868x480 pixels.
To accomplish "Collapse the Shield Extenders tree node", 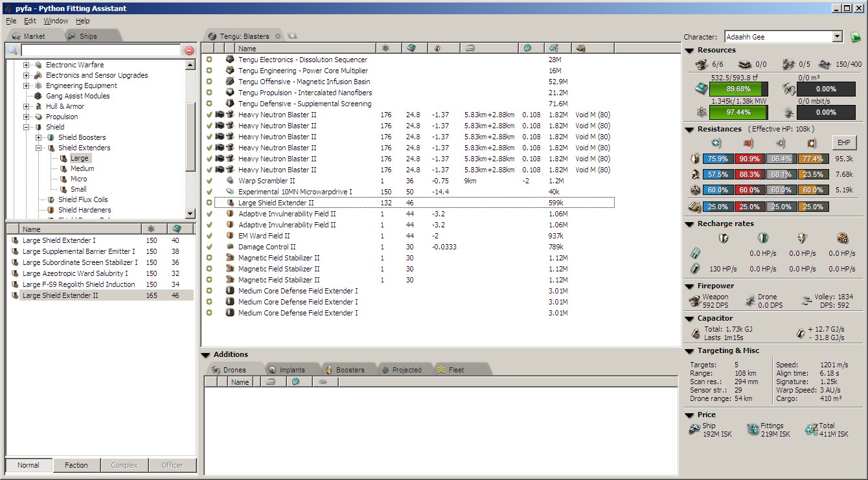I will [39, 148].
